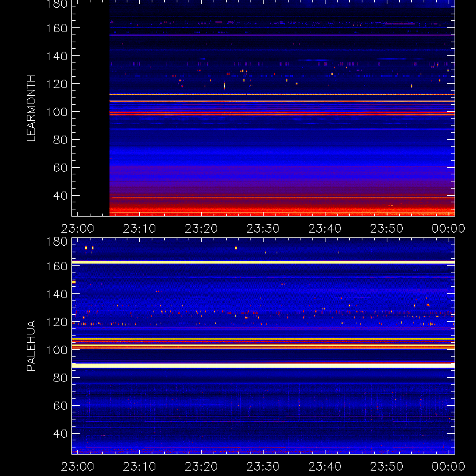The image size is (476, 476).
Task: Select the 140 frequency label on Palehua plot
Action: pos(57,294)
